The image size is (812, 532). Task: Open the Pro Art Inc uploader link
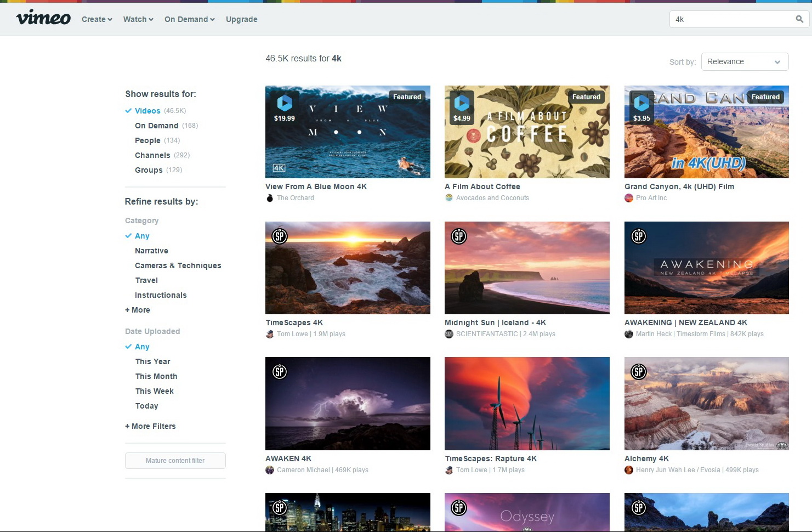(x=651, y=198)
